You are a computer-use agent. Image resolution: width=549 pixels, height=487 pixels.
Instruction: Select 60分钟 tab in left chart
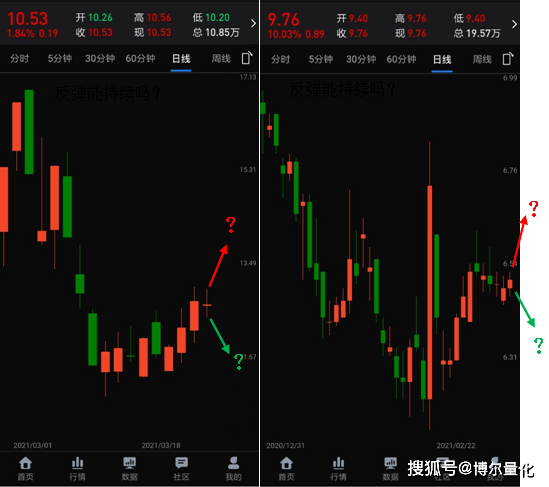(140, 58)
